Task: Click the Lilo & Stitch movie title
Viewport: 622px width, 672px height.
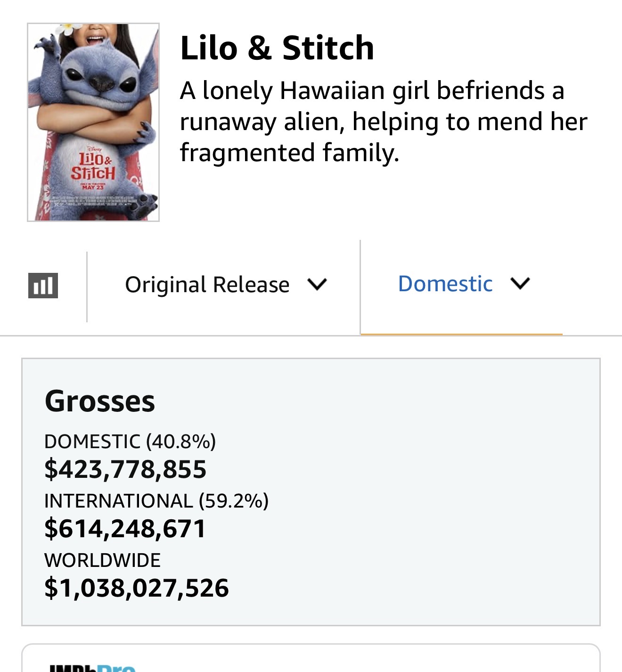Action: pos(277,48)
